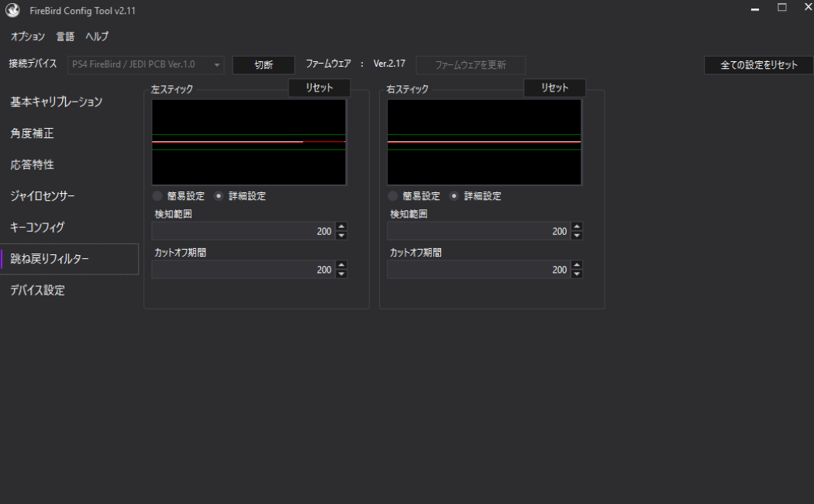This screenshot has height=504, width=814.
Task: Switch to デバイス設定 tab
Action: (x=69, y=290)
